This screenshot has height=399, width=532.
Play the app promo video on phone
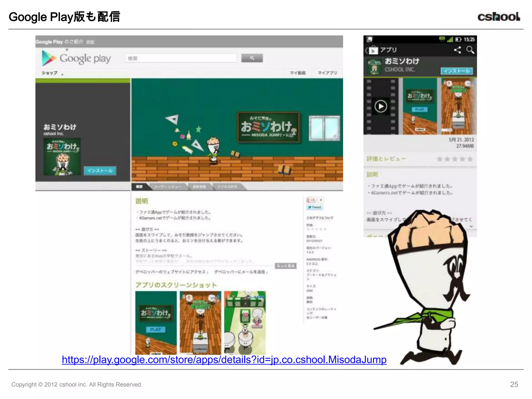point(381,106)
